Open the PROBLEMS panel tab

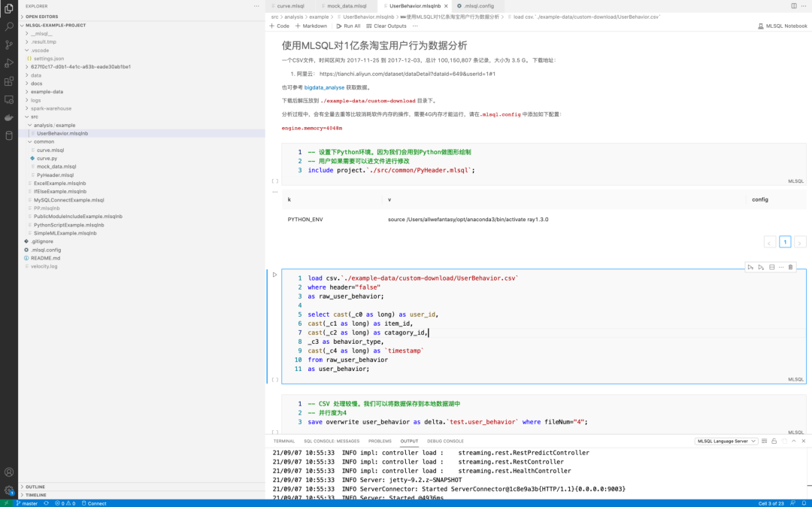pos(380,442)
